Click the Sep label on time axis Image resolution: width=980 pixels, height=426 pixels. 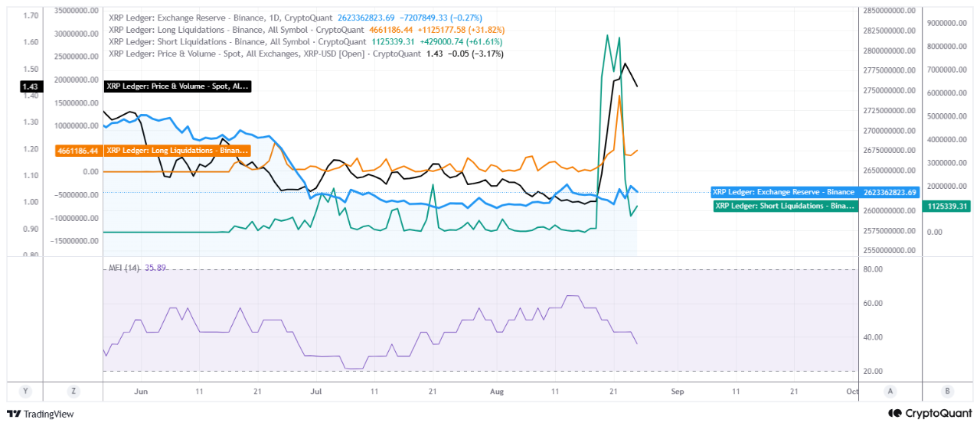pos(677,391)
